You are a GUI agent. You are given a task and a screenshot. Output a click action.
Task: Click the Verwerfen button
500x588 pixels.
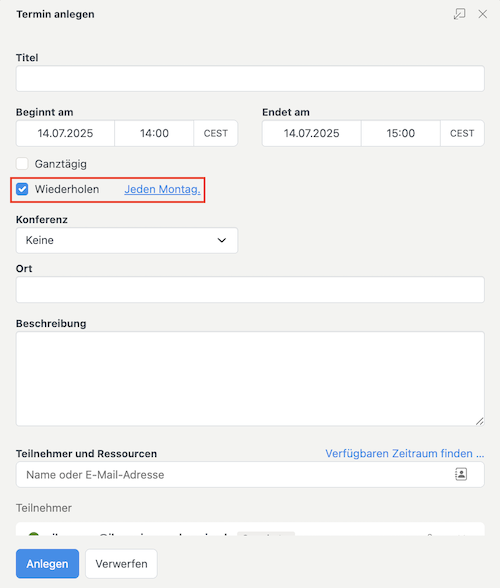[121, 564]
